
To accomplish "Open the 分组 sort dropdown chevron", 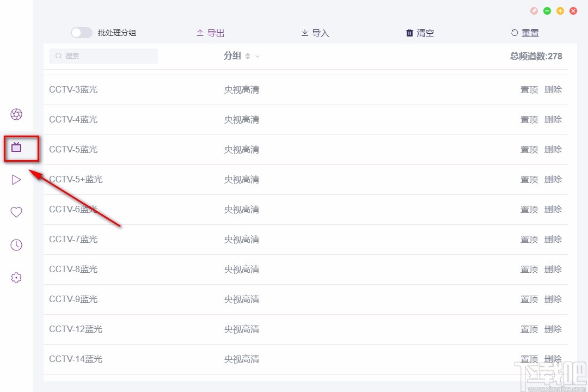I will (x=258, y=56).
